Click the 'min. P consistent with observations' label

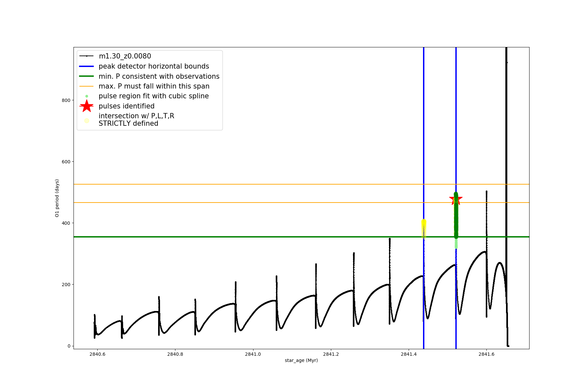(159, 76)
